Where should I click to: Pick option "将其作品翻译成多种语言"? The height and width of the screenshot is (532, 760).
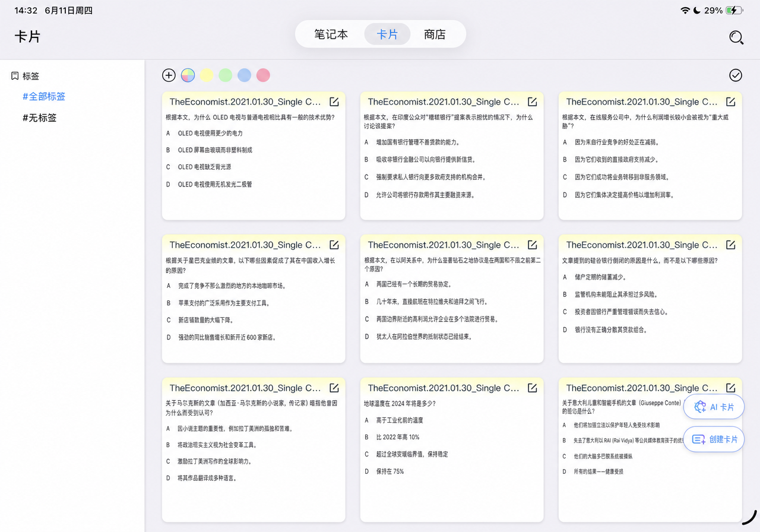[x=207, y=478]
